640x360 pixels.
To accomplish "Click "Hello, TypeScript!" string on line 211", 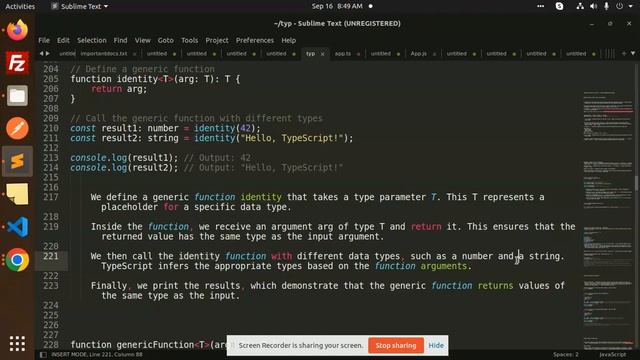I will click(291, 138).
